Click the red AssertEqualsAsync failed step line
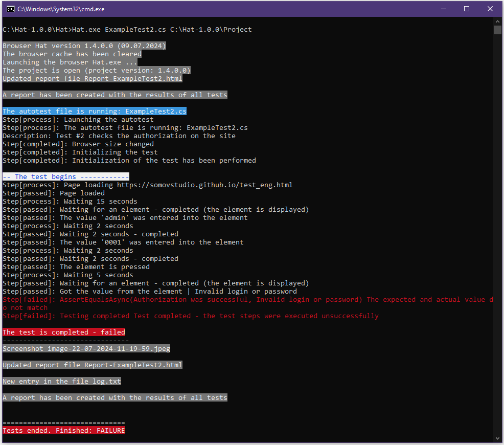The width and height of the screenshot is (504, 445). 245,300
